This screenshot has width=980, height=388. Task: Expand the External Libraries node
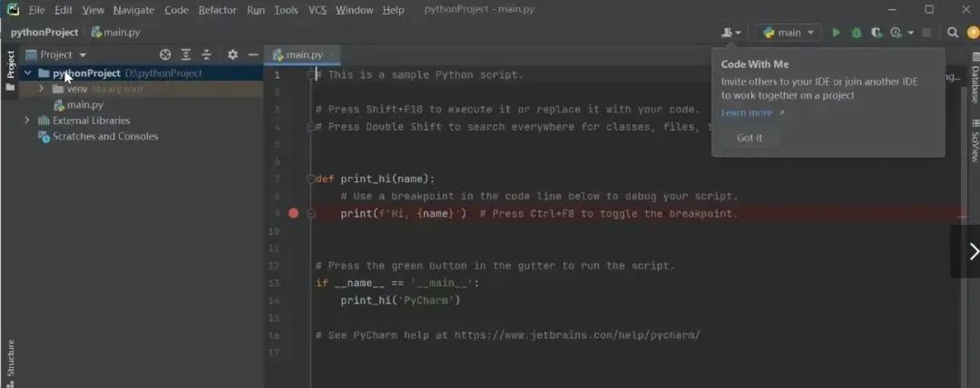tap(27, 120)
